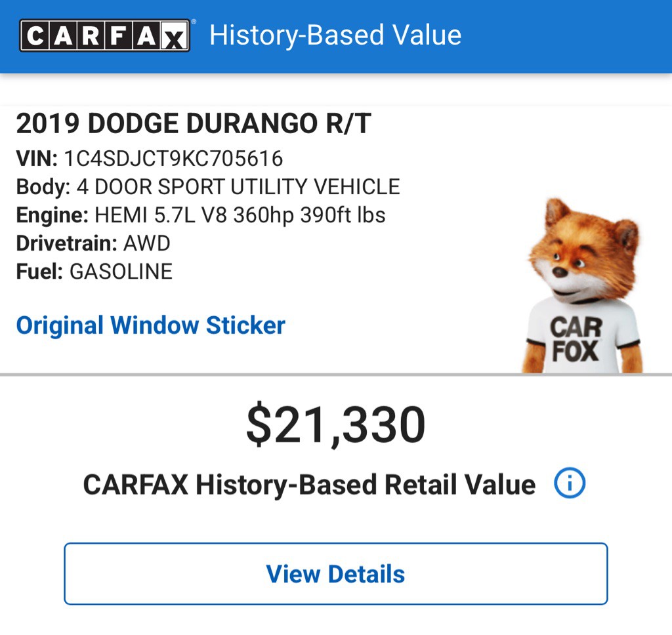The width and height of the screenshot is (672, 635).
Task: Click the Drivetrain AWD text
Action: coord(94,243)
